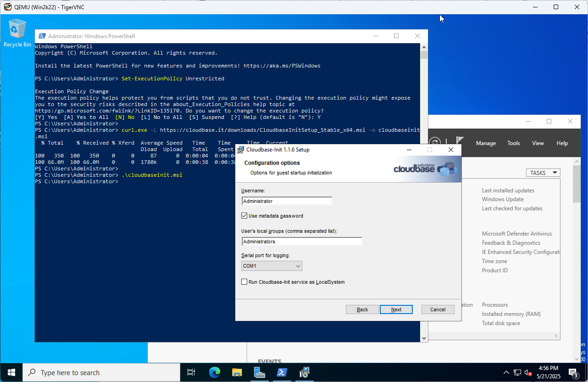Maximize the Server Manager window
This screenshot has height=382, width=588.
pyautogui.click(x=549, y=122)
